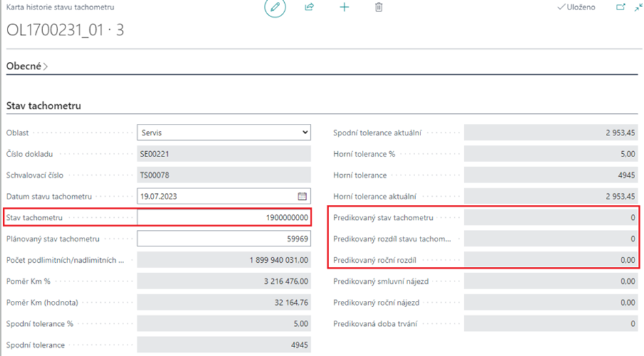Open the Oblast dropdown showing Servis
This screenshot has width=644, height=356.
pyautogui.click(x=224, y=133)
